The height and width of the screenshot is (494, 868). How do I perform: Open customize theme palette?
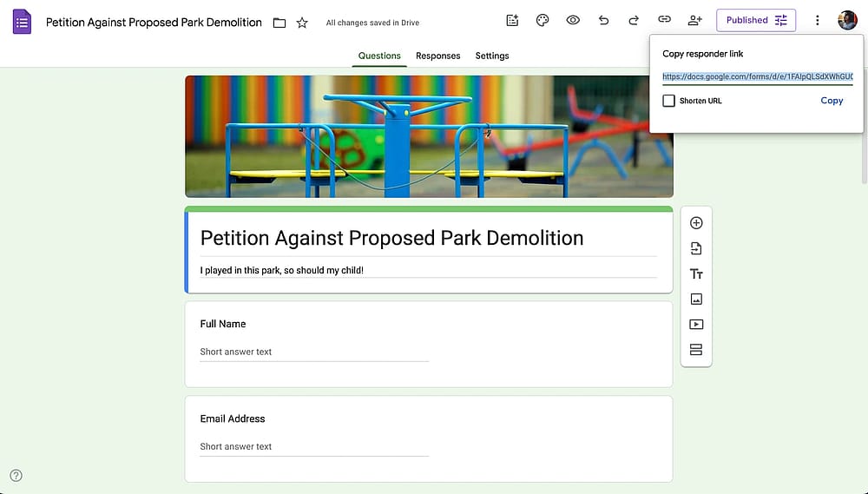coord(542,21)
